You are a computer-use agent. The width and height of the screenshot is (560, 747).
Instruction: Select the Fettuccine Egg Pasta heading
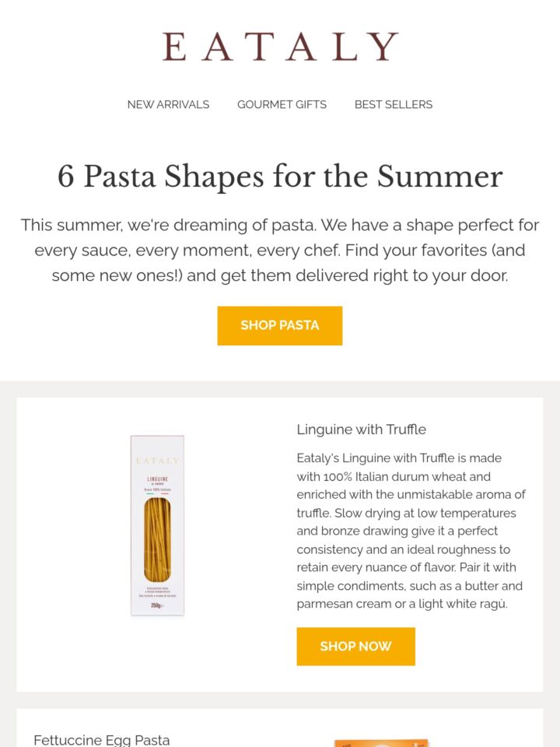(102, 740)
